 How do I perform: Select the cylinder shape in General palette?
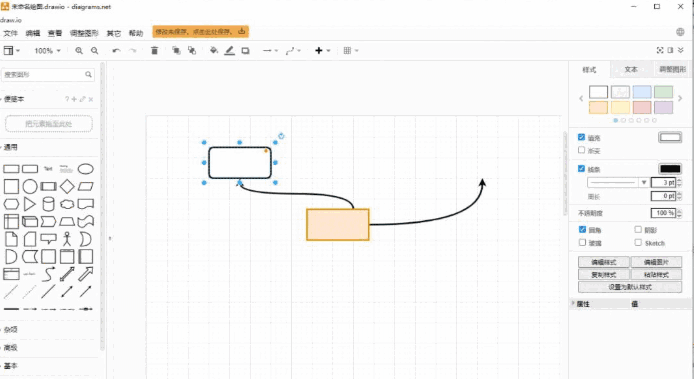click(x=48, y=204)
